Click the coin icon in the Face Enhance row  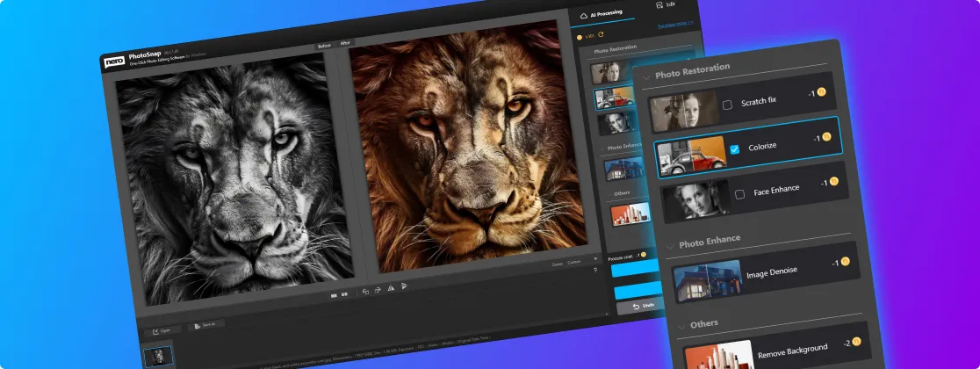tap(833, 181)
